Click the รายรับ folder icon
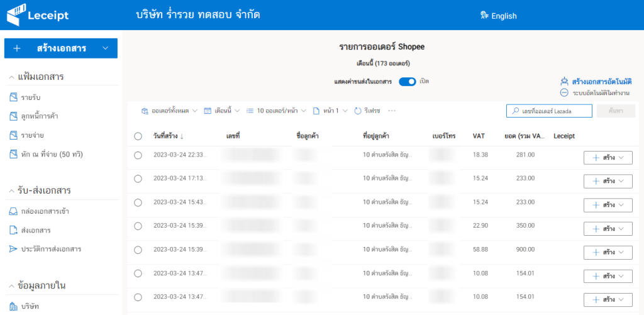 (13, 97)
